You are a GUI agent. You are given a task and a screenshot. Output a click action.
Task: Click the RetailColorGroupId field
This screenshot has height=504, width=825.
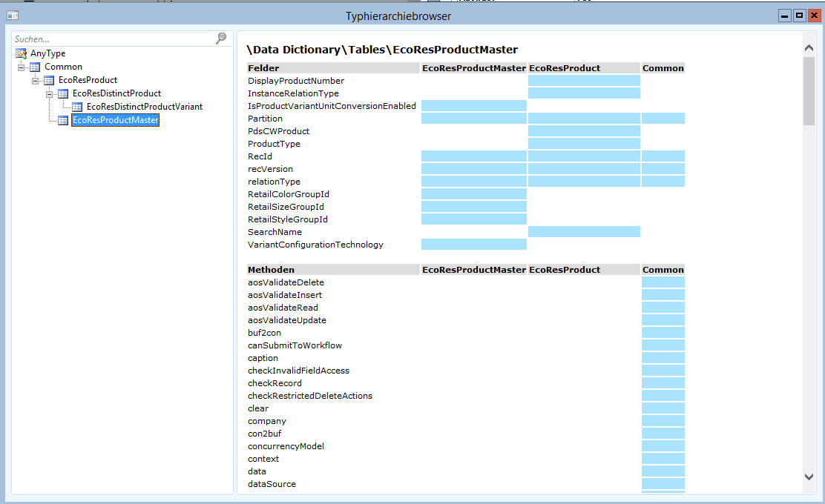[x=289, y=194]
